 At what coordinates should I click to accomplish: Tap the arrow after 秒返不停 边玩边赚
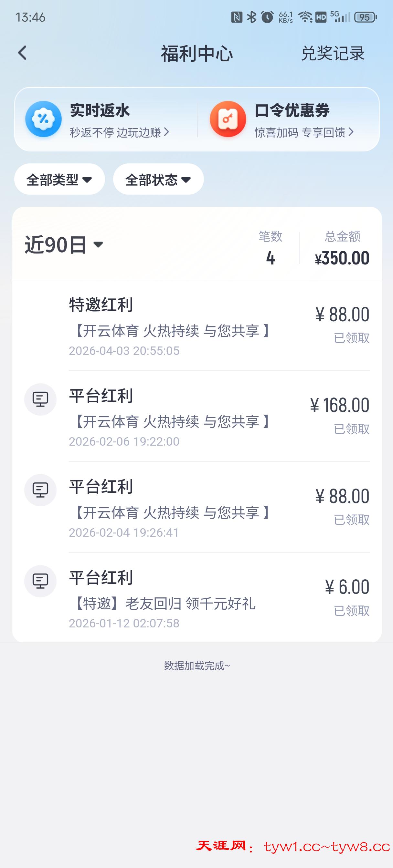(166, 132)
